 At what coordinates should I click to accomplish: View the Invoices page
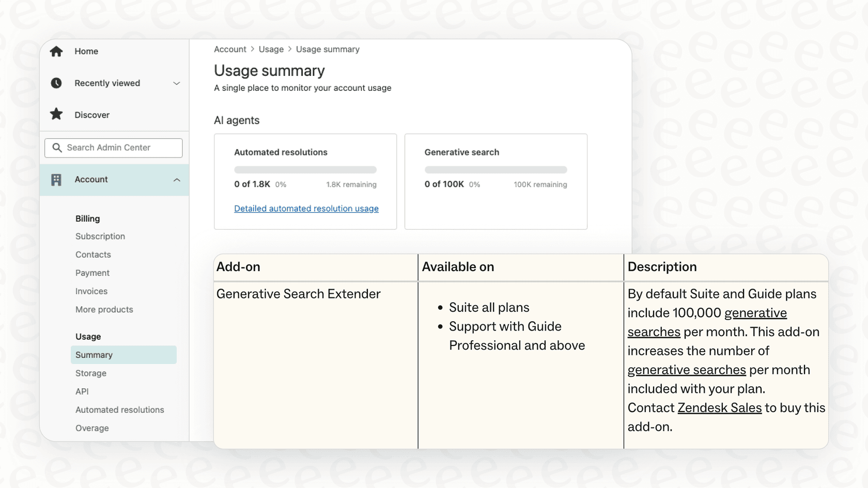pyautogui.click(x=91, y=291)
